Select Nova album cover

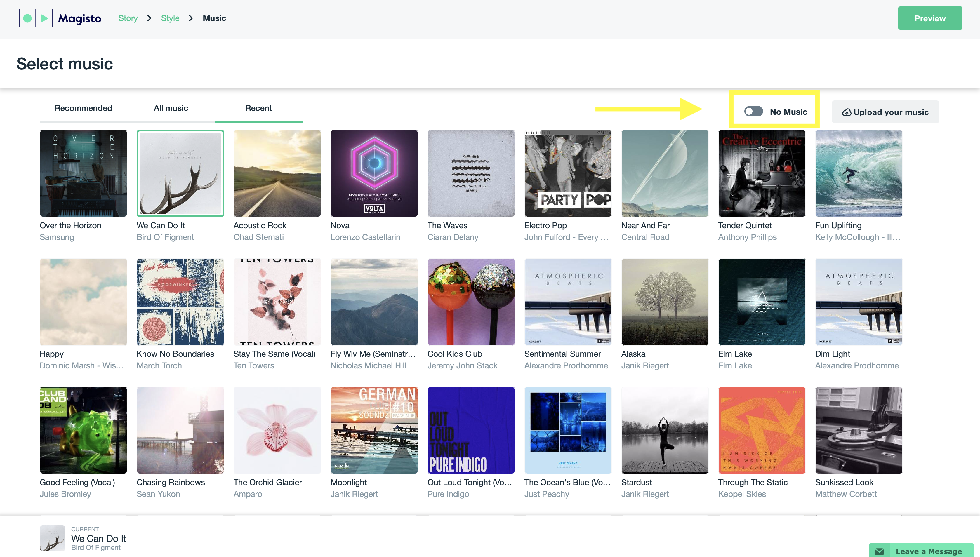coord(374,173)
